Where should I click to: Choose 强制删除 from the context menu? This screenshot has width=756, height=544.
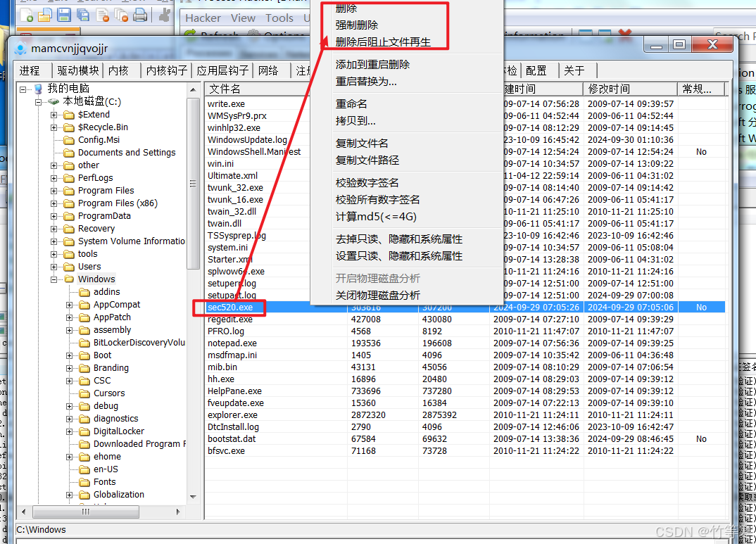pos(357,25)
